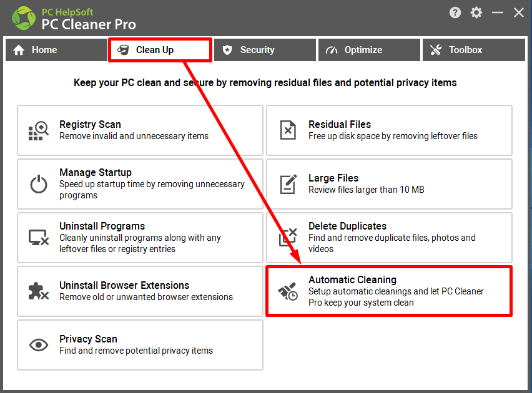Open Uninstall Browser Extensions
The width and height of the screenshot is (532, 393).
[x=140, y=291]
